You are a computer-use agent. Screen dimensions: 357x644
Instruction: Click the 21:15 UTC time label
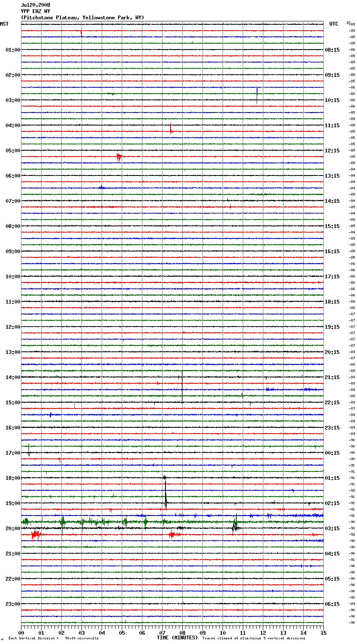coord(332,377)
